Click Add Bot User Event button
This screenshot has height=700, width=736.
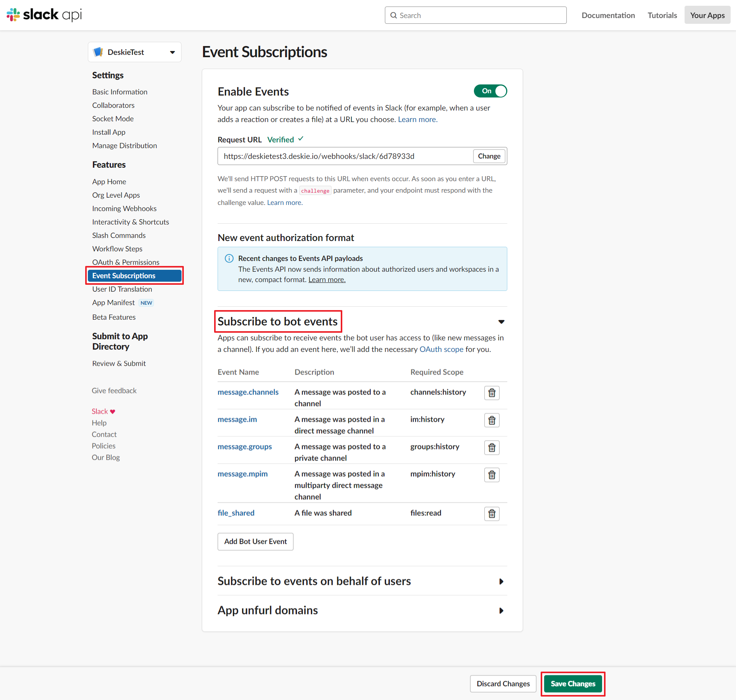[x=256, y=542]
